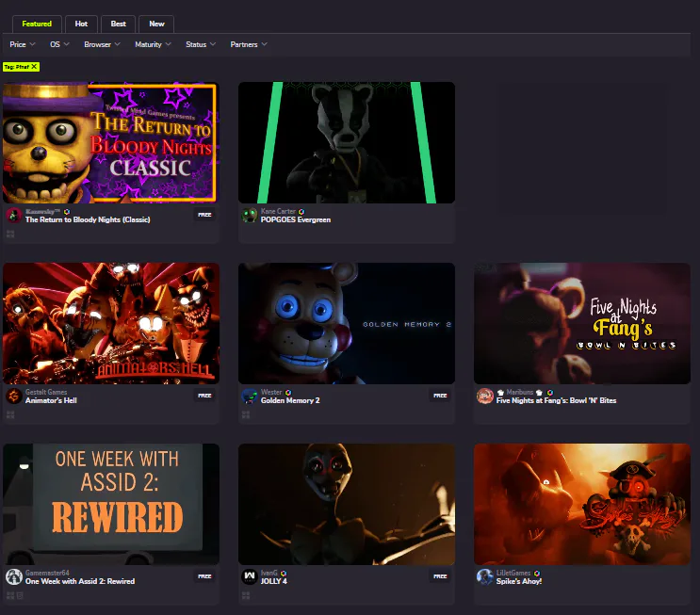Open JOLLY 4 title link
Image resolution: width=700 pixels, height=615 pixels.
click(273, 581)
